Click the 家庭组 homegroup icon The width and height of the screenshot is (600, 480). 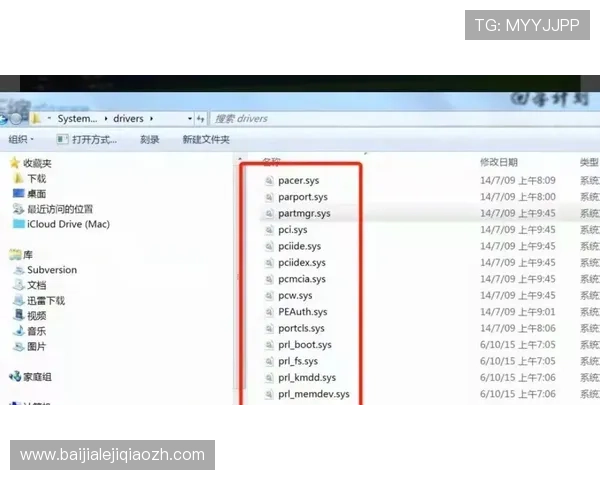[x=15, y=377]
